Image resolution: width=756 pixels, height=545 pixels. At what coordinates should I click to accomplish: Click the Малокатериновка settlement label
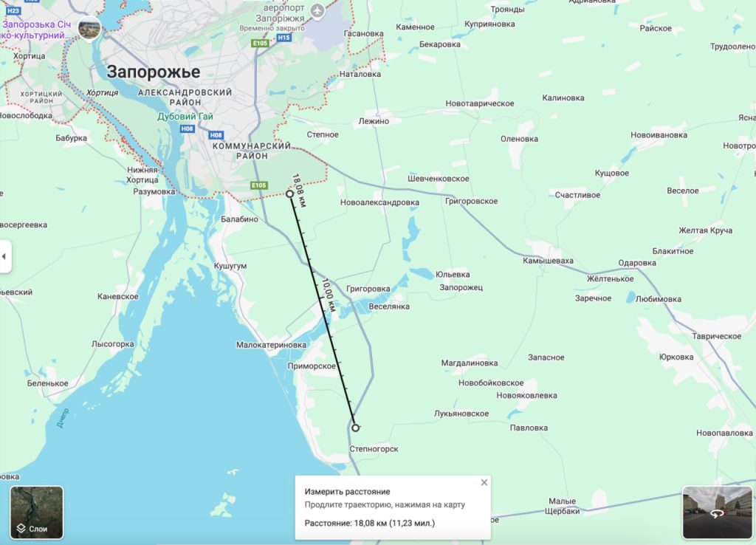tap(271, 345)
